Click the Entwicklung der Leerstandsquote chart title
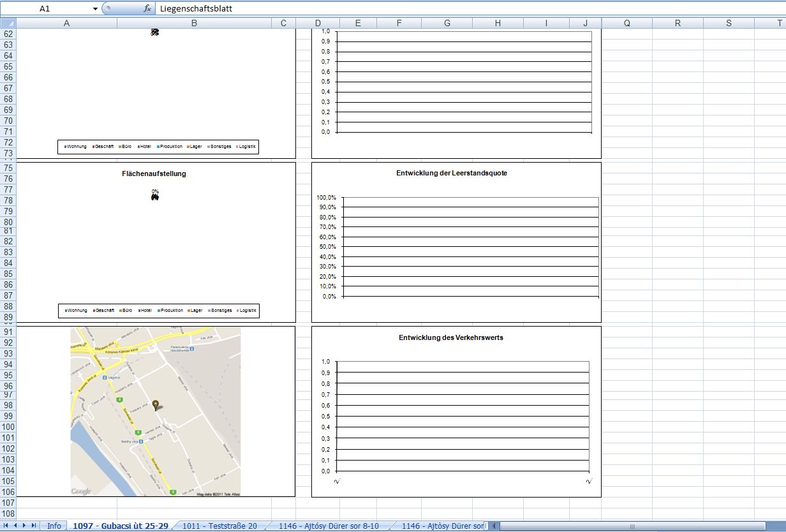Viewport: 786px width, 532px height. 452,173
